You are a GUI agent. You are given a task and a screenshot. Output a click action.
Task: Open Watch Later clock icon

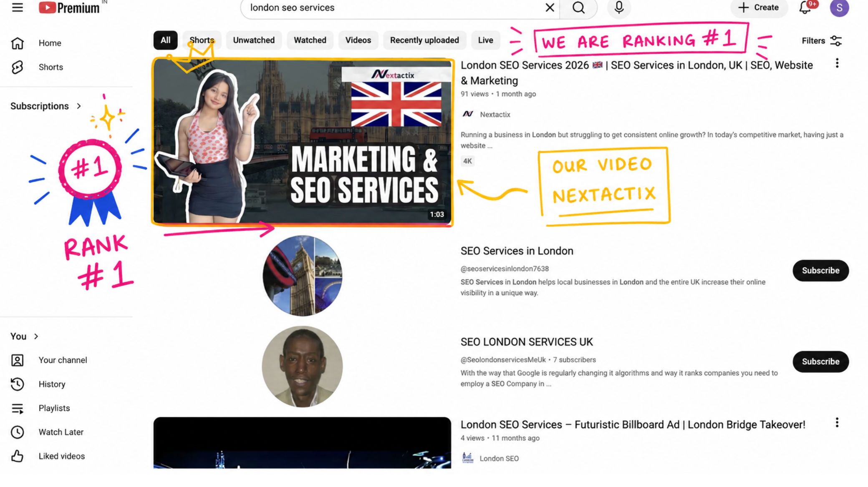(17, 432)
